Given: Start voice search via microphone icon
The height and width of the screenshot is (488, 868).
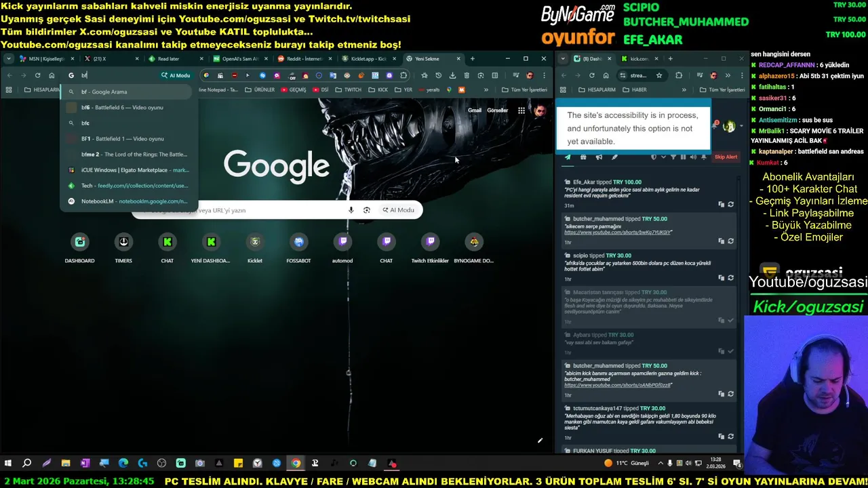Looking at the screenshot, I should pos(351,210).
